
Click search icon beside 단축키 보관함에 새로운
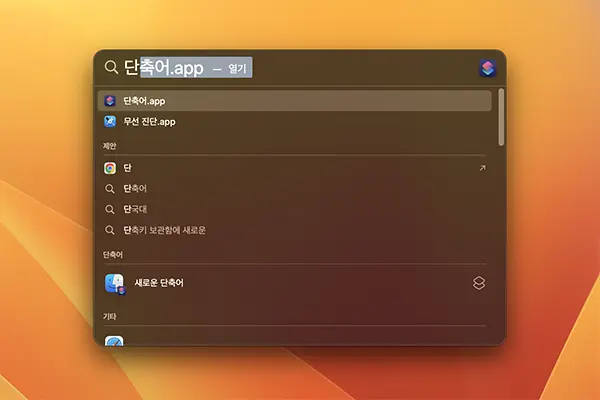pos(110,230)
